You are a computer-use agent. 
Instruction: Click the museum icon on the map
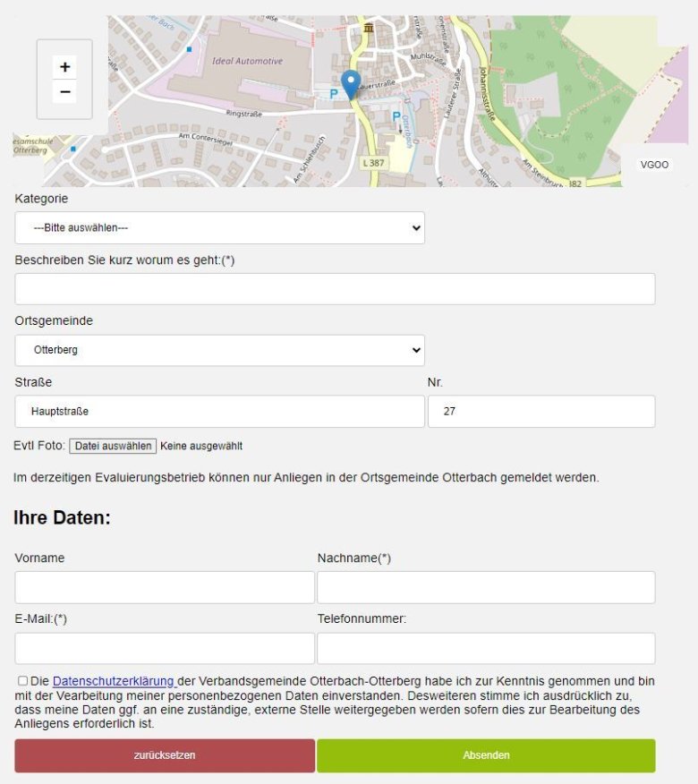[x=369, y=28]
